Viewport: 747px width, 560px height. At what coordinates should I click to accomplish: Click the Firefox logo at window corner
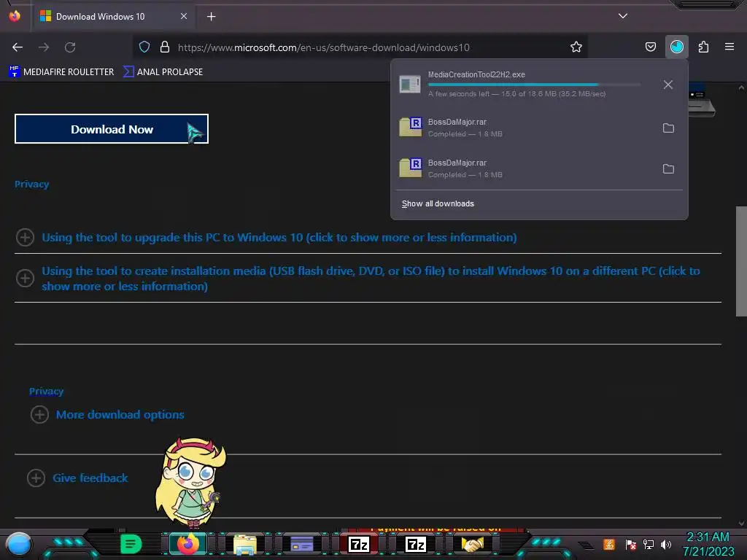pyautogui.click(x=15, y=16)
